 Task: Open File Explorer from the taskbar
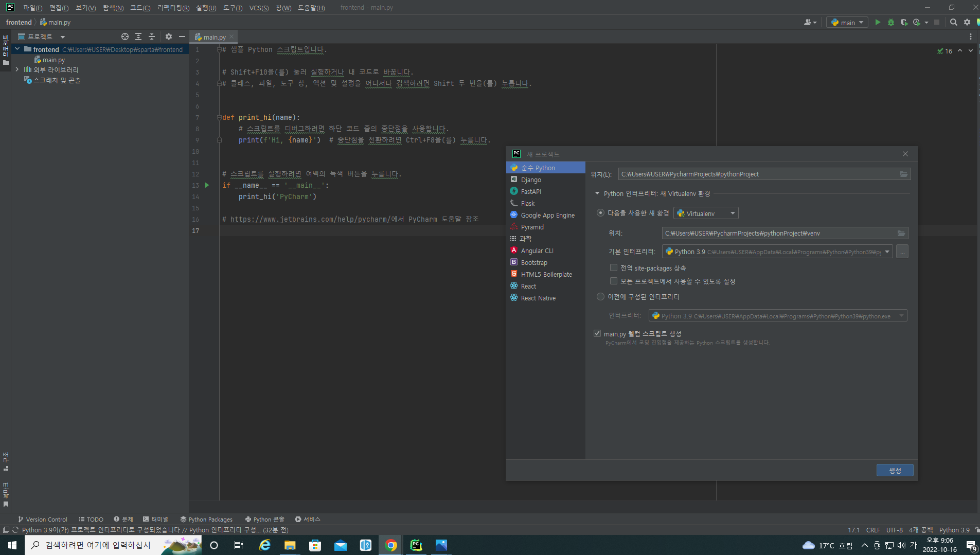[x=290, y=545]
